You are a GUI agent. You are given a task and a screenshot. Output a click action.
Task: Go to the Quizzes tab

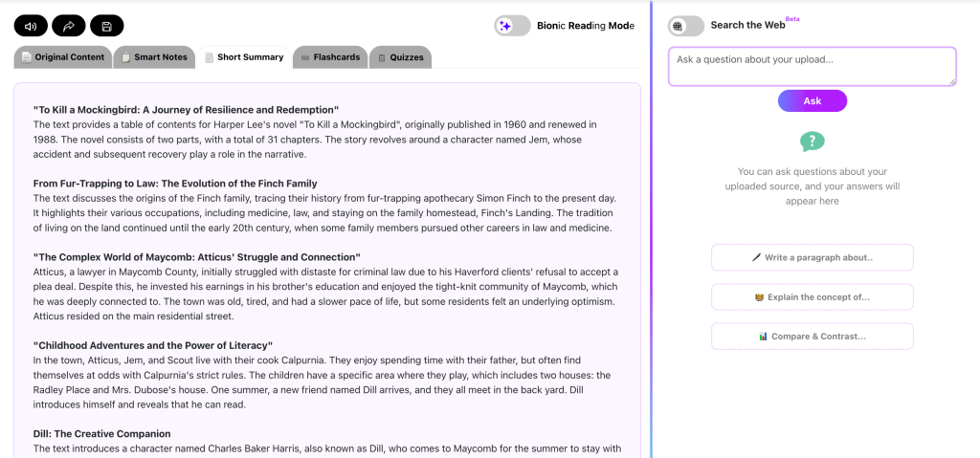[400, 57]
